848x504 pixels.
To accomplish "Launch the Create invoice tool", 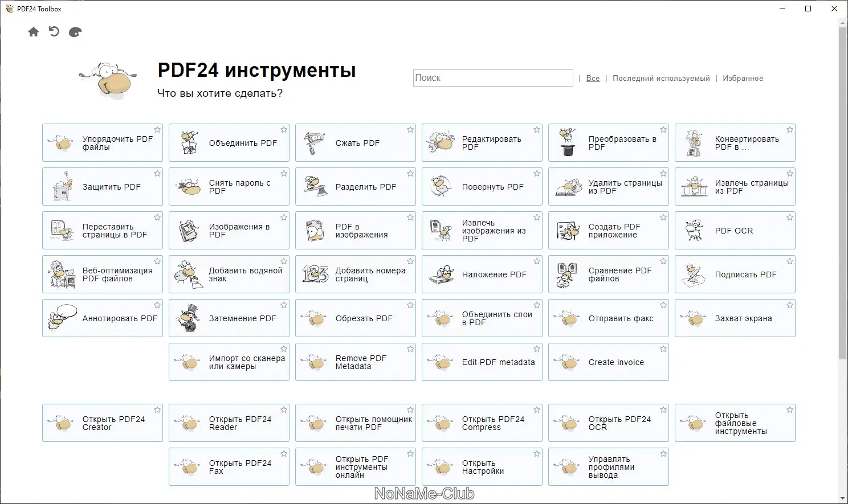I will coord(609,362).
